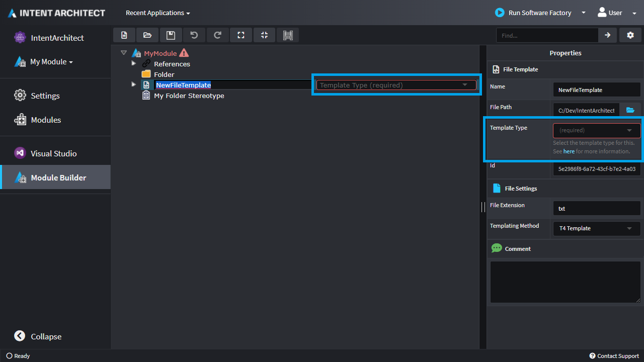
Task: Select My Folder Stereotype tree item
Action: coord(189,96)
